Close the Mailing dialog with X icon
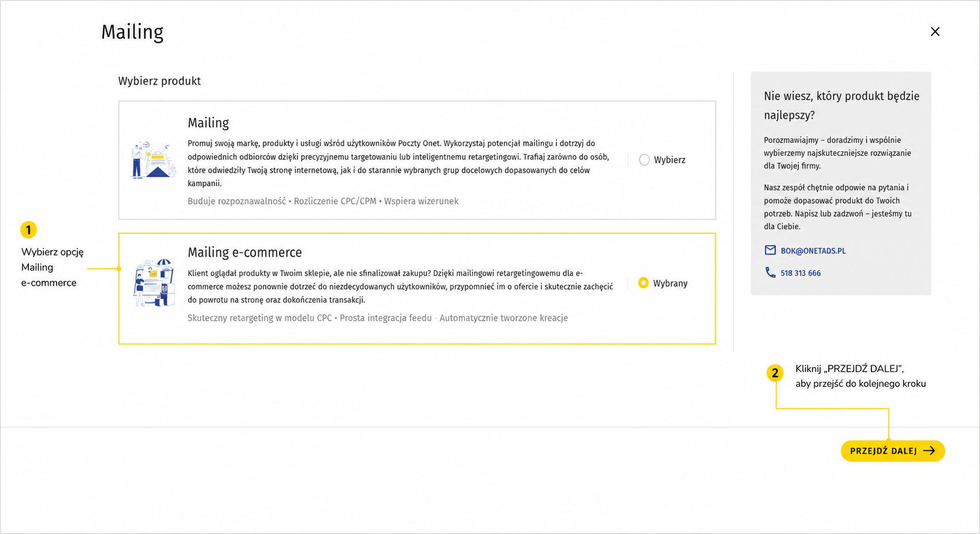The image size is (980, 534). pos(935,32)
